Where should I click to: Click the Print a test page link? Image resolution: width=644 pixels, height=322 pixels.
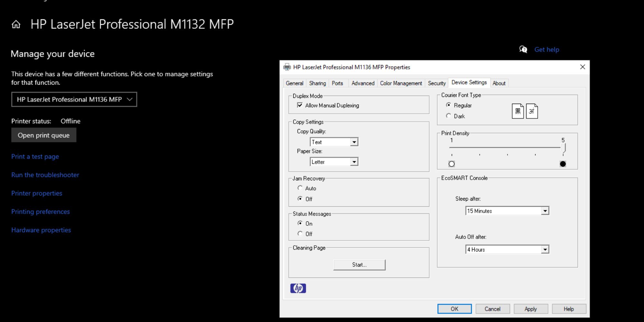click(35, 156)
